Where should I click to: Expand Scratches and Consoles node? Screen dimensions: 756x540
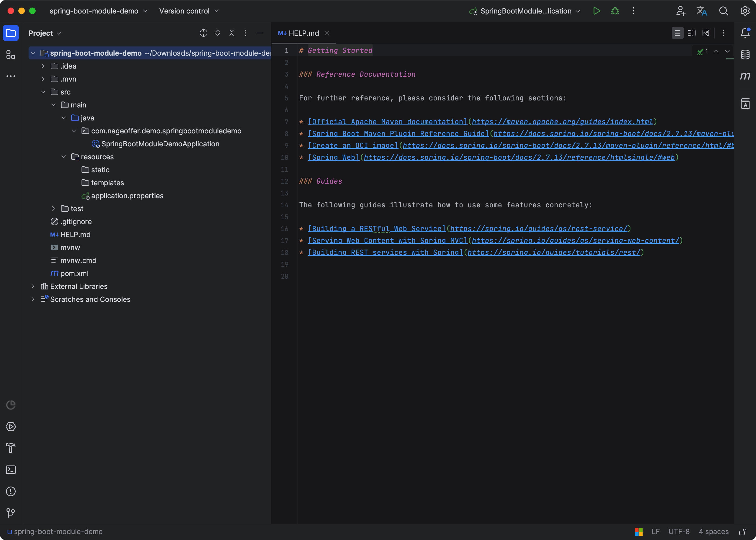coord(33,299)
